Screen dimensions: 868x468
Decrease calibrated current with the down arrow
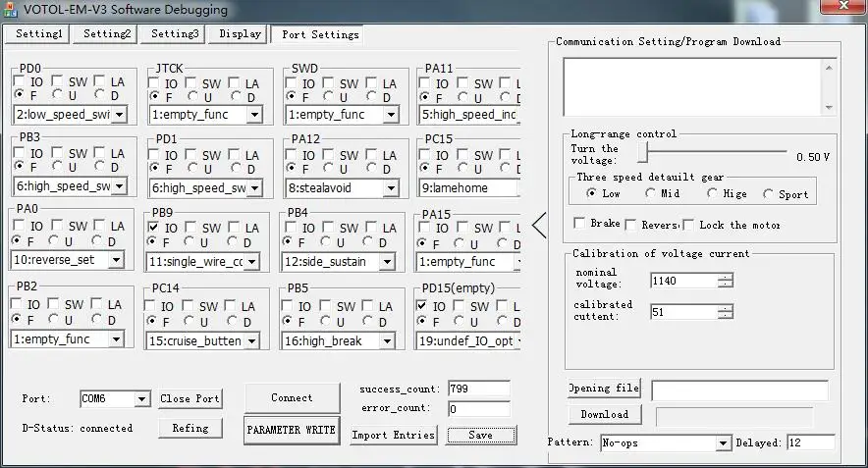[725, 316]
